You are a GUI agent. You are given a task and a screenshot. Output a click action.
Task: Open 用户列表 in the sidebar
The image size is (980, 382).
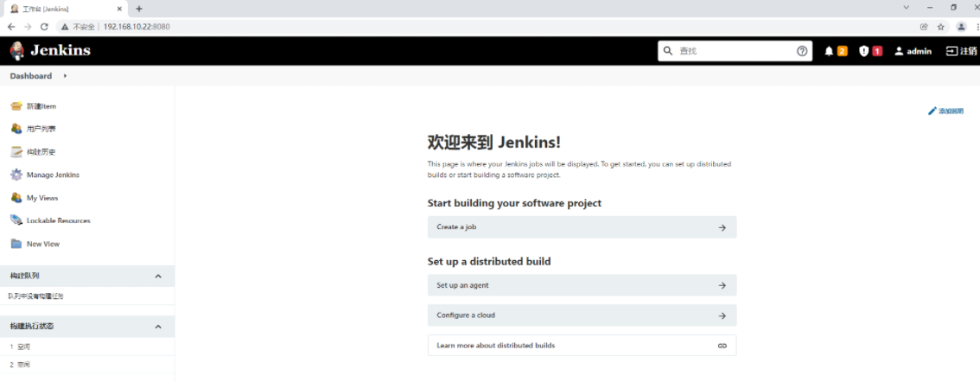pos(41,129)
